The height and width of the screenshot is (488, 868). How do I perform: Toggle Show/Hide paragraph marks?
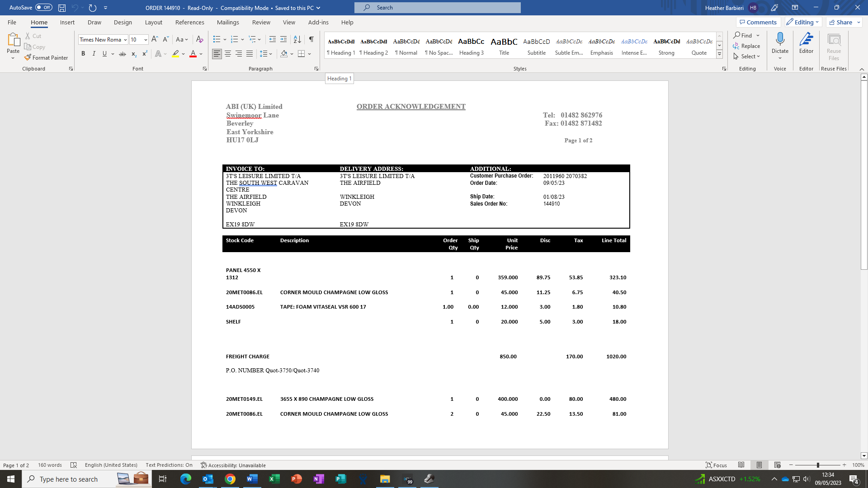tap(311, 39)
